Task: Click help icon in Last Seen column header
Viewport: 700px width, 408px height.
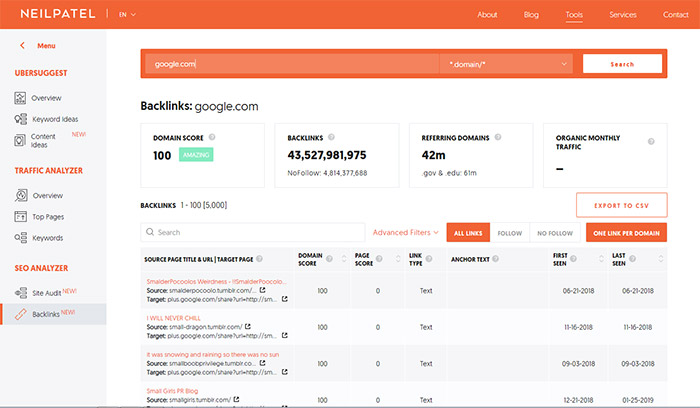Action: [633, 259]
